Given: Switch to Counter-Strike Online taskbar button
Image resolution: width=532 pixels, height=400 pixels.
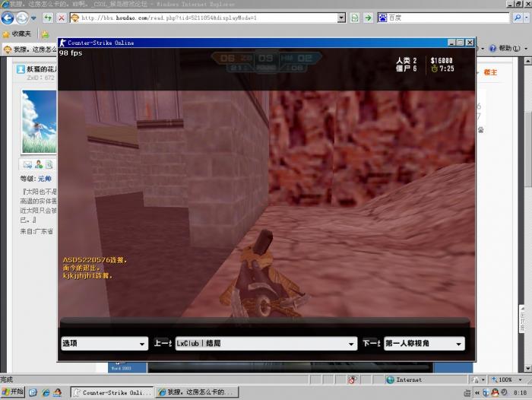Looking at the screenshot, I should 112,392.
